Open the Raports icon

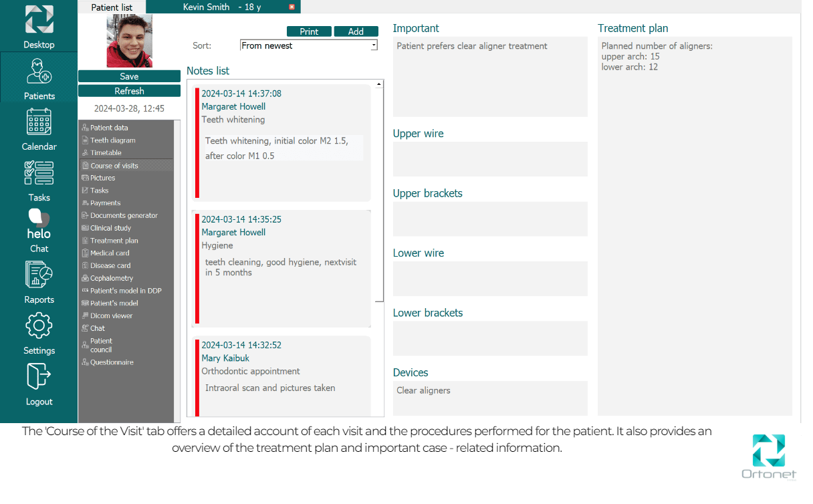coord(39,275)
